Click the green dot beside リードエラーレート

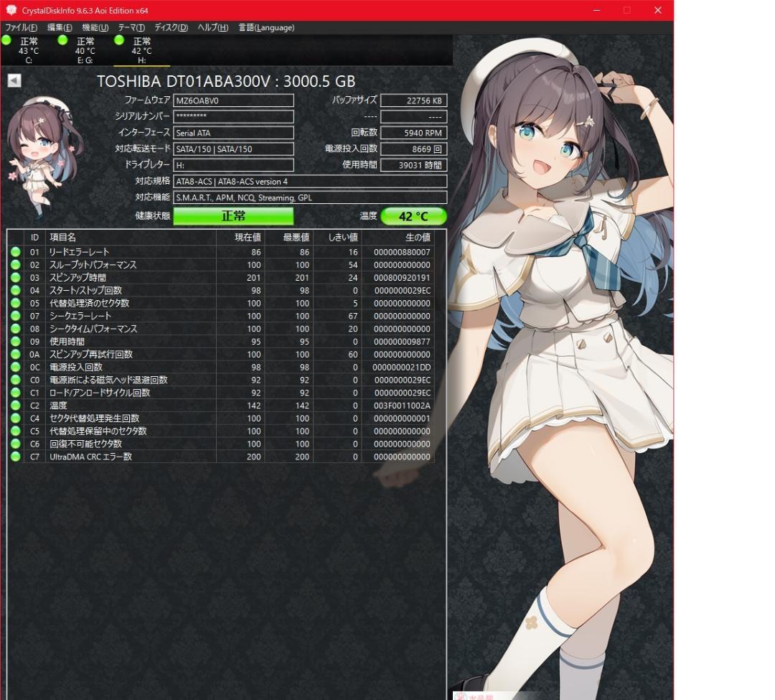point(15,251)
